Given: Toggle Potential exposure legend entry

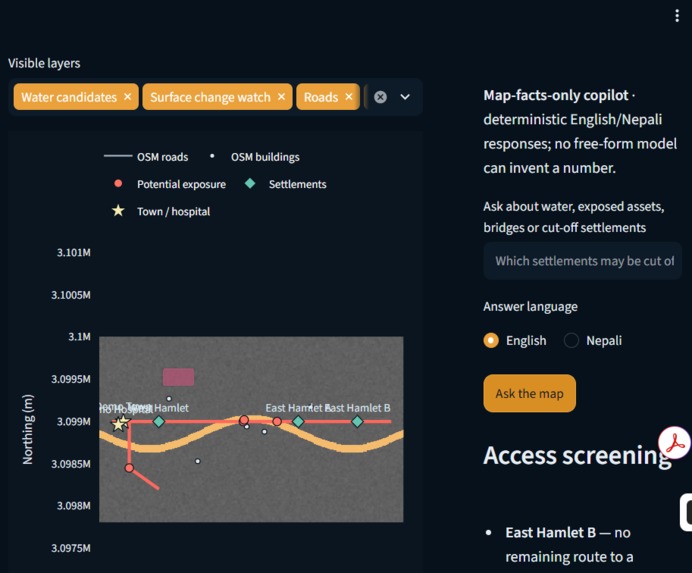Looking at the screenshot, I should click(x=169, y=184).
